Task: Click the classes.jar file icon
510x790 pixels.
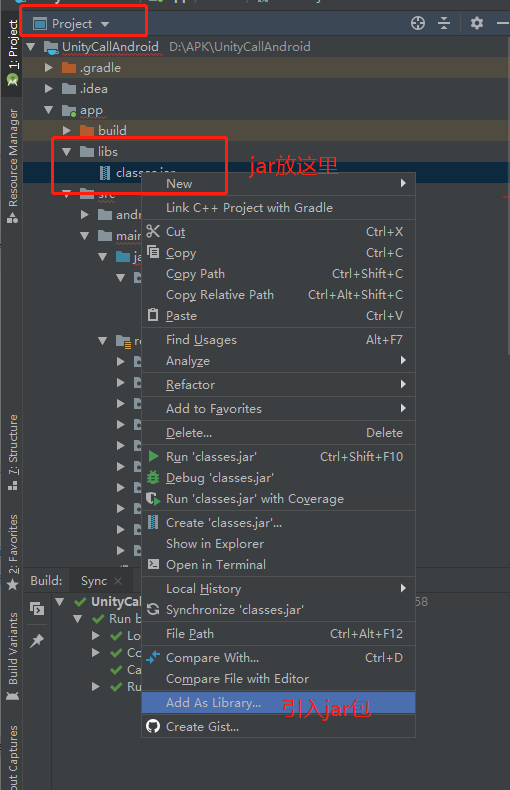Action: click(105, 173)
